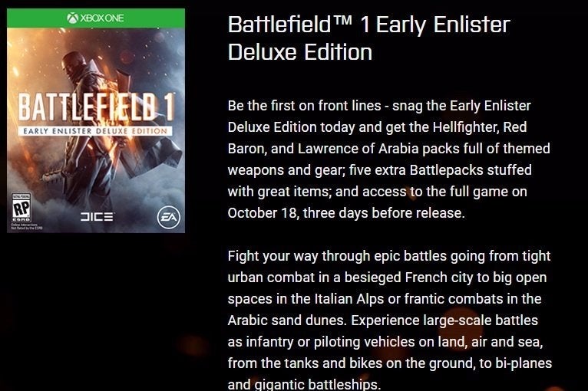The image size is (588, 391).
Task: Click the ESRB fine print below rating
Action: pyautogui.click(x=27, y=226)
